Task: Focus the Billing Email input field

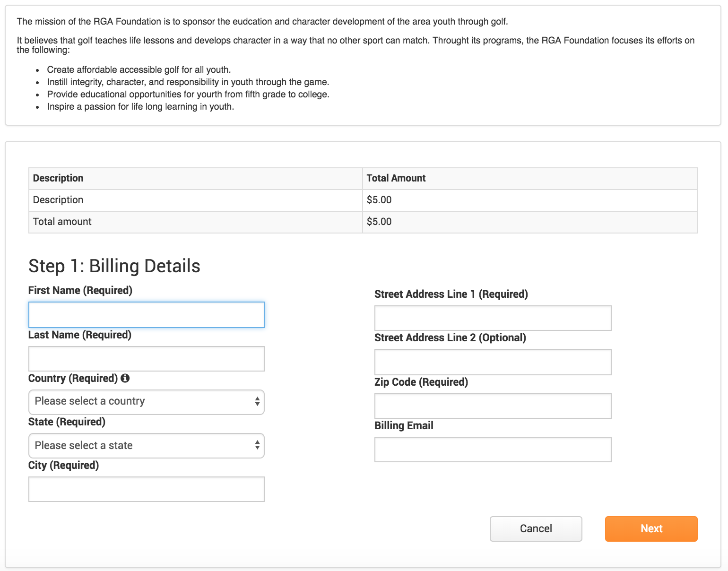Action: coord(493,450)
